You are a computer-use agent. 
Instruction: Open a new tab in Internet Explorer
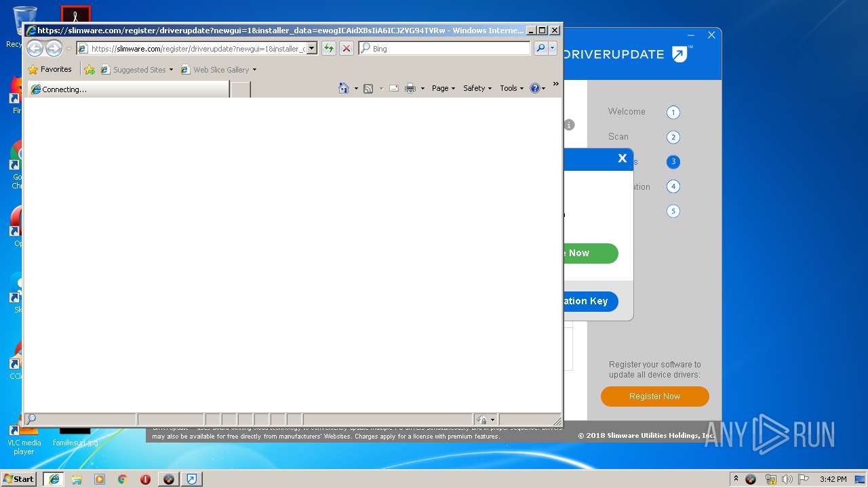[x=240, y=89]
